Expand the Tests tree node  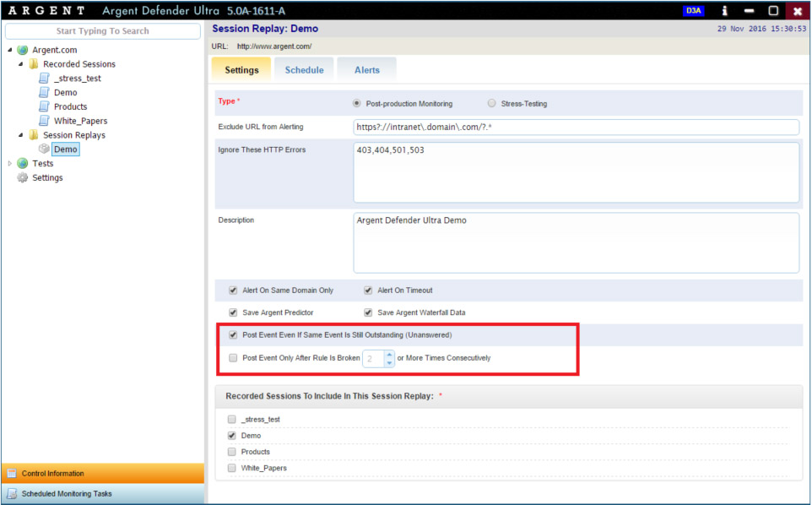(10, 164)
